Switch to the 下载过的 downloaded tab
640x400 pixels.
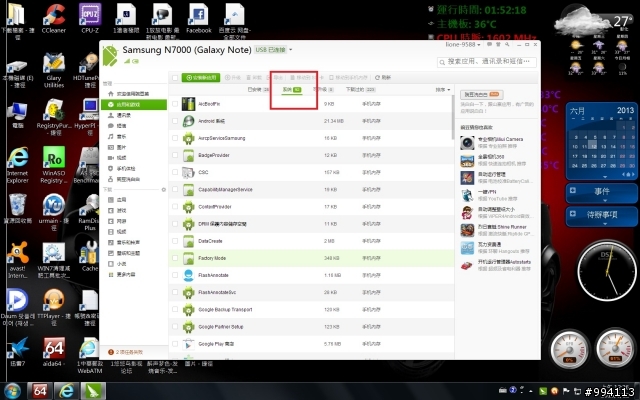pyautogui.click(x=361, y=90)
